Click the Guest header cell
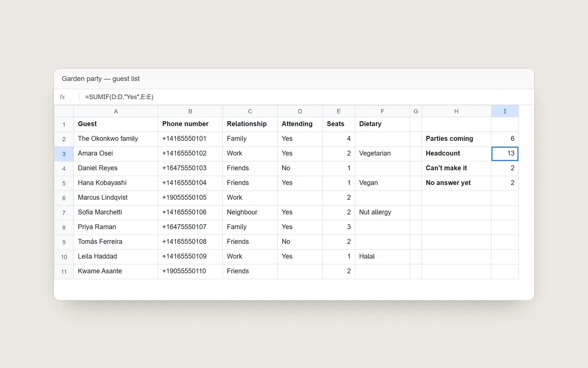 116,124
